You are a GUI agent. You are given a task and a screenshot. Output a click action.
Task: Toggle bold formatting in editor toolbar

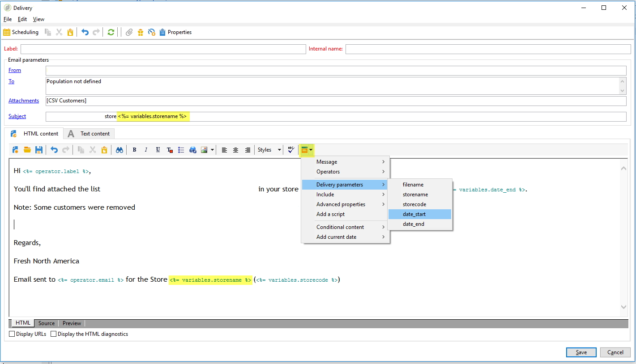(134, 150)
